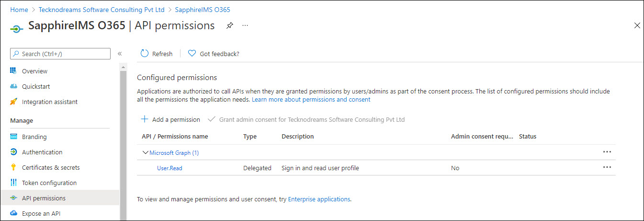The width and height of the screenshot is (644, 221).
Task: Open the Enterprise applications link
Action: (x=319, y=199)
